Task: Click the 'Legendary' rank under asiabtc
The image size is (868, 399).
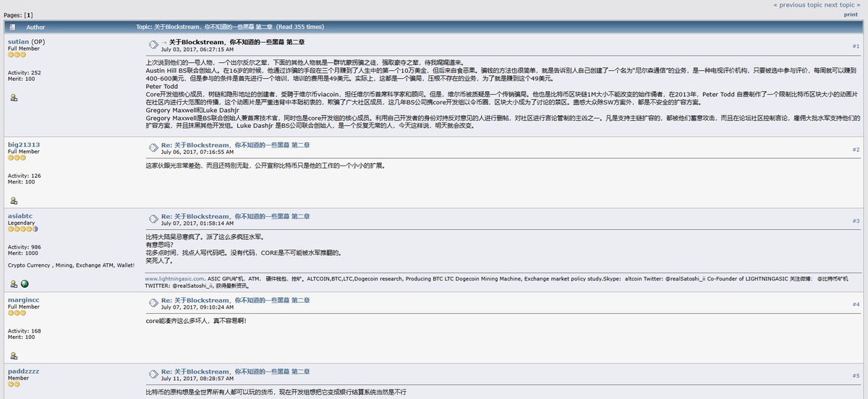Action: pos(21,223)
